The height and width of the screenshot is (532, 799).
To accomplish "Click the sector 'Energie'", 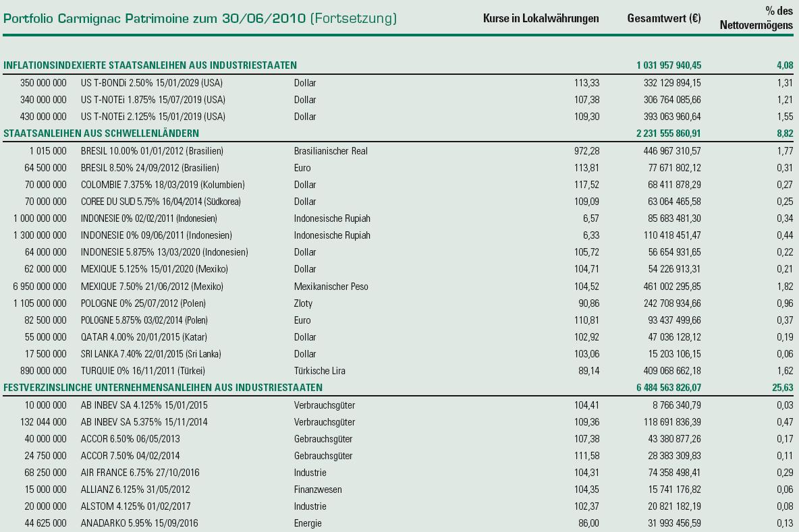I will tap(308, 523).
